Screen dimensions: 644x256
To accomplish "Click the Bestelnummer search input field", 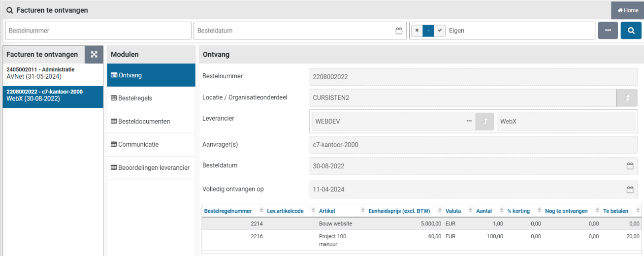I will (x=98, y=31).
